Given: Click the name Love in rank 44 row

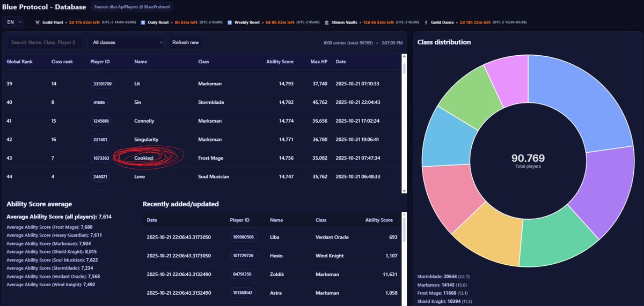Looking at the screenshot, I should [x=140, y=176].
